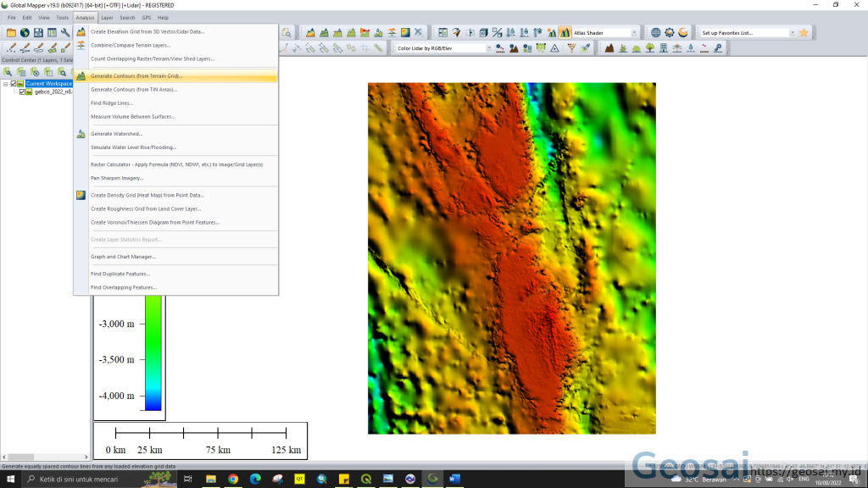Select Generate Watershed from the Analysis menu

(x=116, y=133)
